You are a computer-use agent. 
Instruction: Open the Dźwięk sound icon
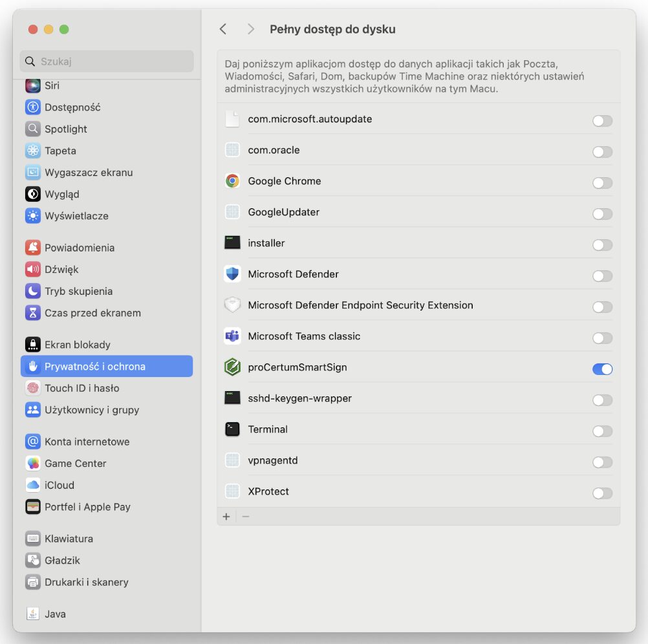click(33, 270)
